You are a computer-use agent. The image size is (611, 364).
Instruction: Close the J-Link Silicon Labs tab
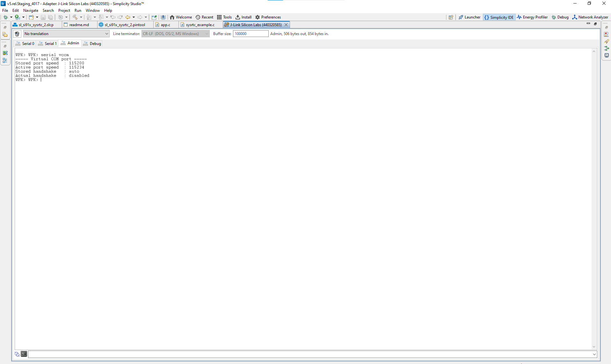(x=286, y=25)
